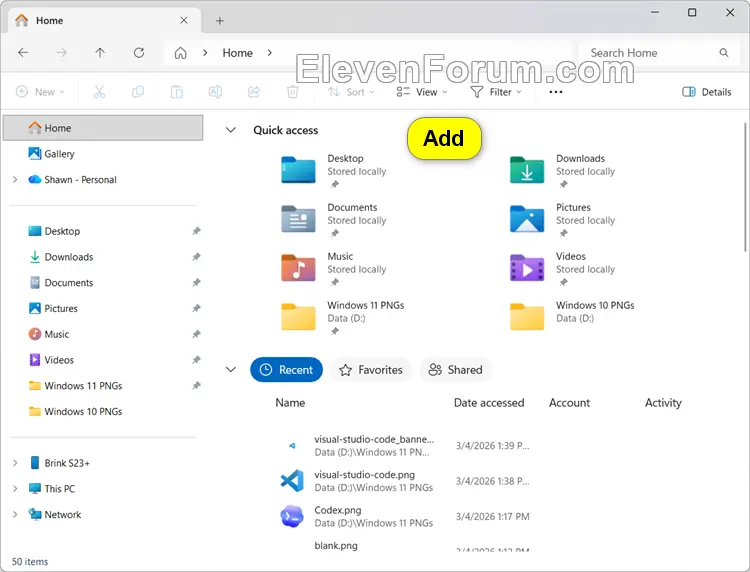Open the Filter dropdown menu
This screenshot has height=572, width=750.
(x=496, y=92)
